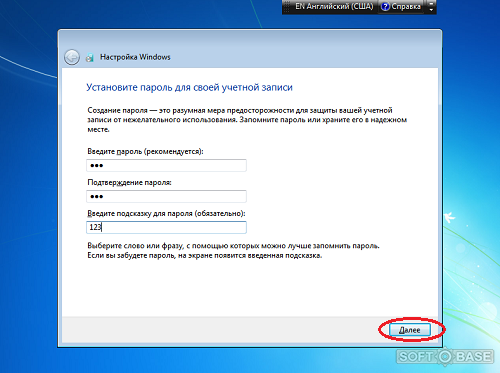Open the EN Английский (США) language selector
Image resolution: width=500 pixels, height=373 pixels.
point(334,6)
